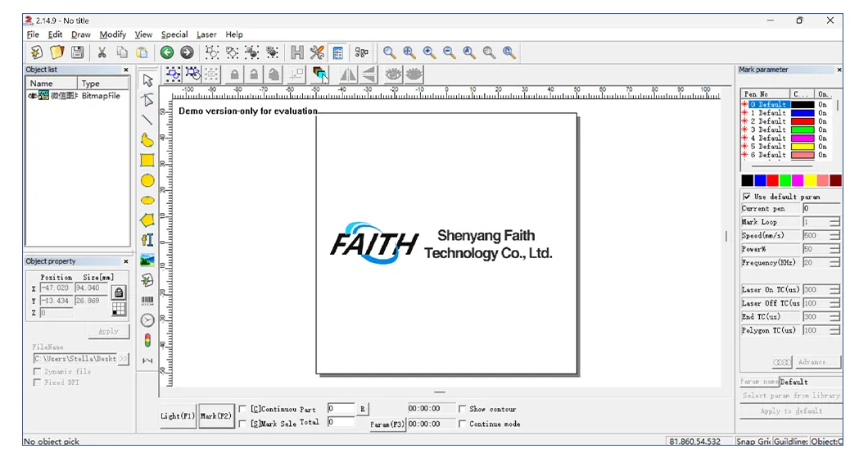Click the gray redo arrow
The image size is (868, 458).
[187, 52]
